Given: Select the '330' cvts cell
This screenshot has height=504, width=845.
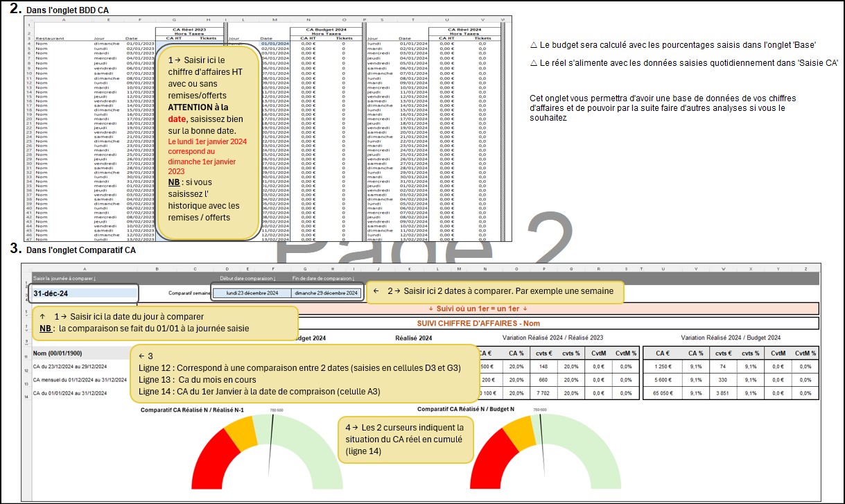Looking at the screenshot, I should [x=723, y=380].
